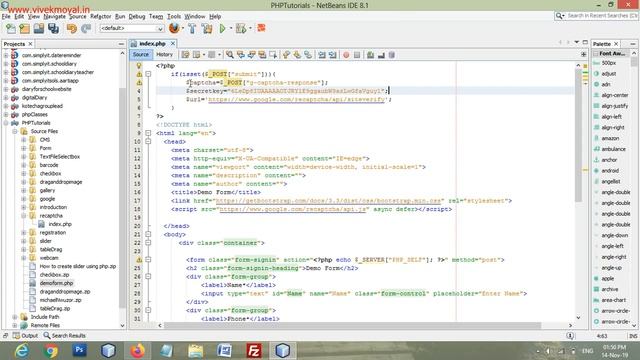Viewport: 640px width, 360px height.
Task: Toggle Highlight Search editor icon
Action: click(x=262, y=55)
